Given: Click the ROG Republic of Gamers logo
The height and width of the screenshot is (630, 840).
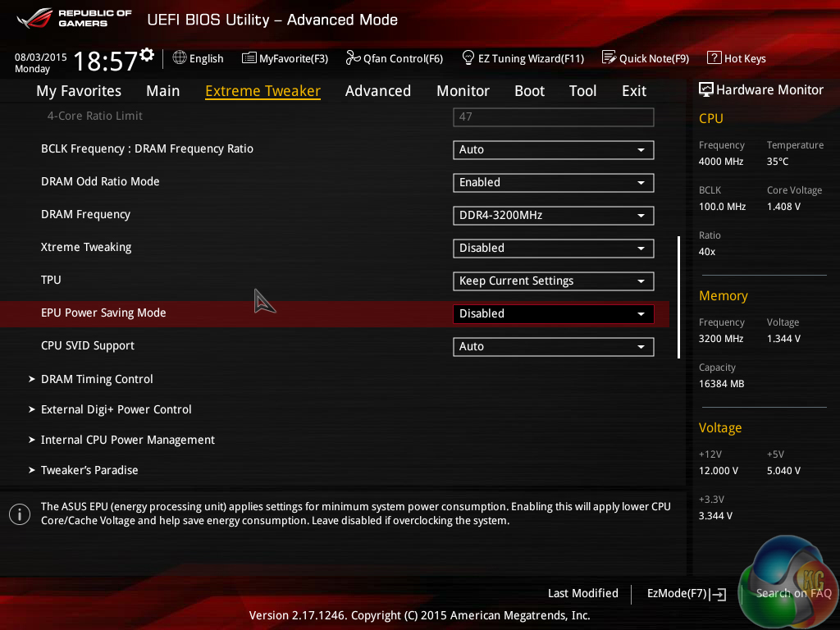Looking at the screenshot, I should point(73,18).
